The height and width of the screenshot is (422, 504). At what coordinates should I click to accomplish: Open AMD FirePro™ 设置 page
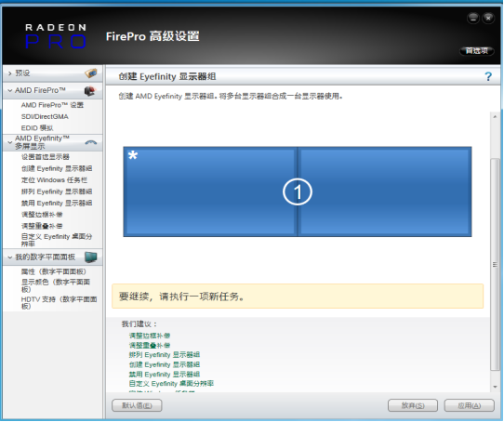[52, 105]
